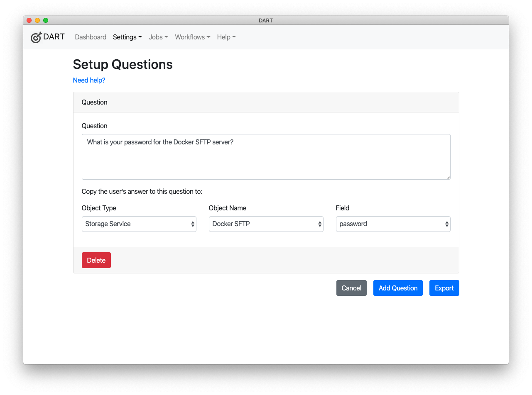Delete this setup question
This screenshot has width=532, height=395.
click(x=96, y=260)
